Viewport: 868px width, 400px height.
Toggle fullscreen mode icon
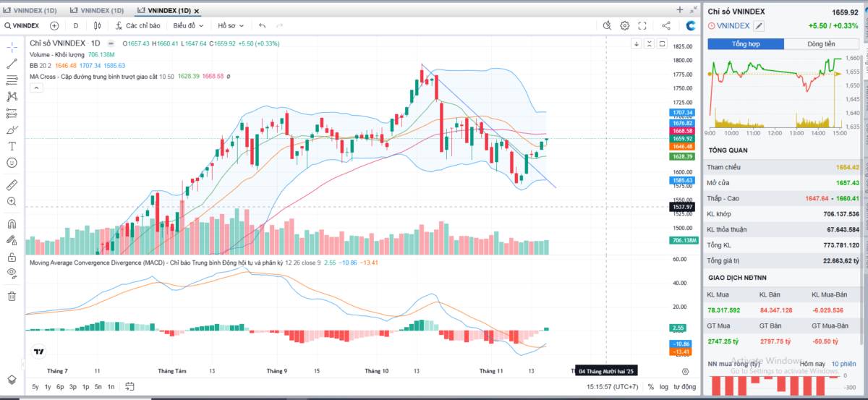(x=642, y=25)
